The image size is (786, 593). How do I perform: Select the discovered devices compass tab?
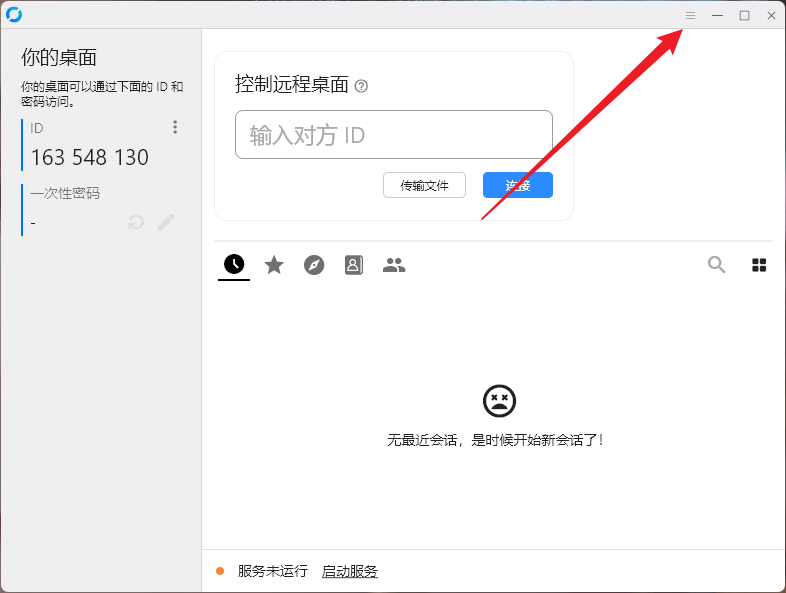pos(314,265)
